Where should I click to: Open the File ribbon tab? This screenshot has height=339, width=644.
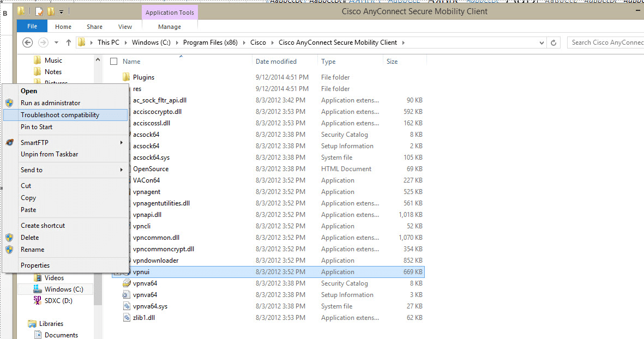coord(32,26)
